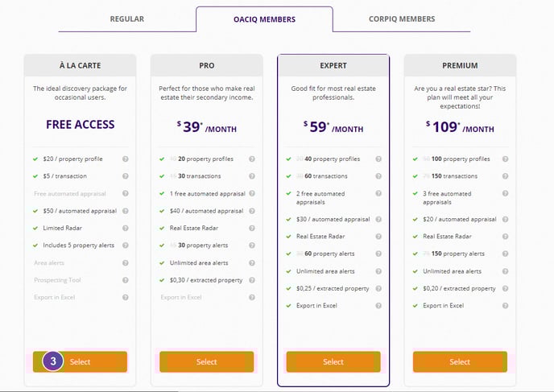The image size is (554, 392).
Task: Show info on À la carte Prospecting Tool
Action: [x=126, y=280]
